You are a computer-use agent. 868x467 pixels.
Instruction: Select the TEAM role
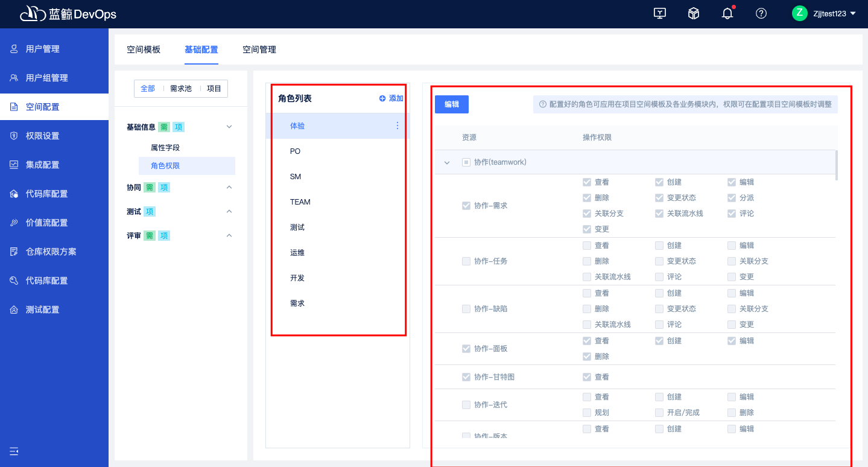338,202
